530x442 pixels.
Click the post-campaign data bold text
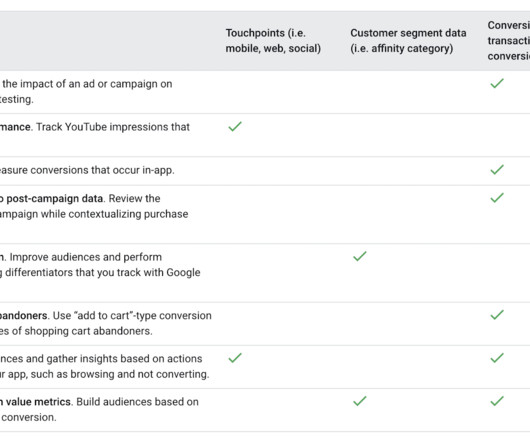pos(54,198)
